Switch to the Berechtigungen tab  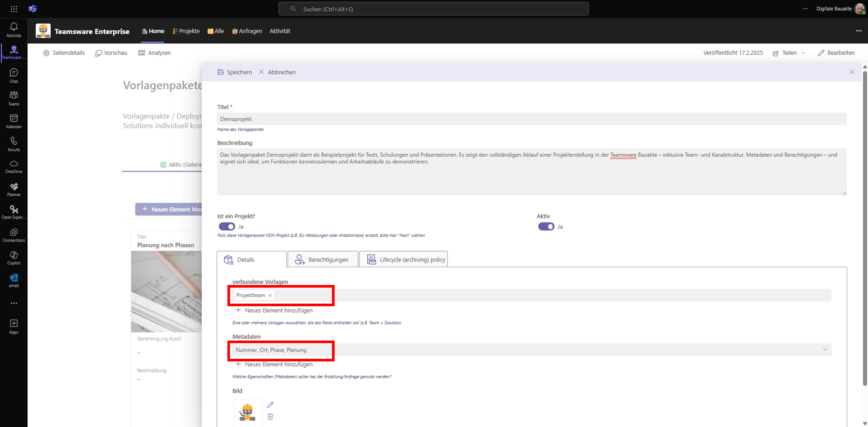tap(322, 260)
